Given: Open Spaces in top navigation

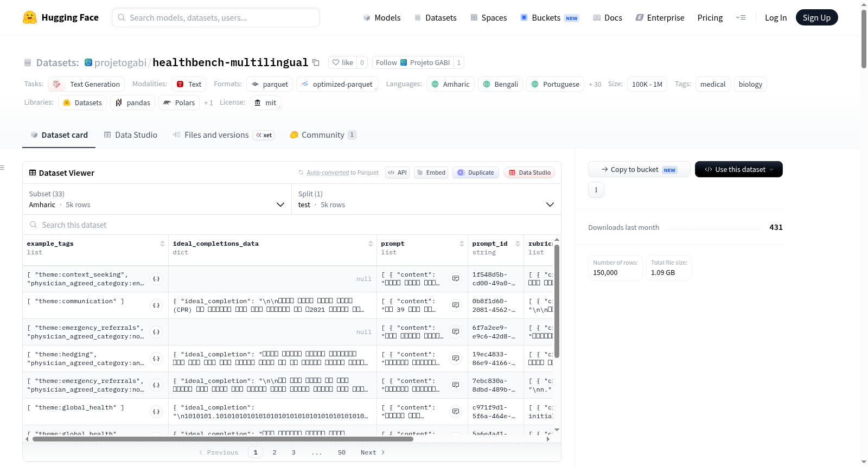Looking at the screenshot, I should [x=489, y=17].
